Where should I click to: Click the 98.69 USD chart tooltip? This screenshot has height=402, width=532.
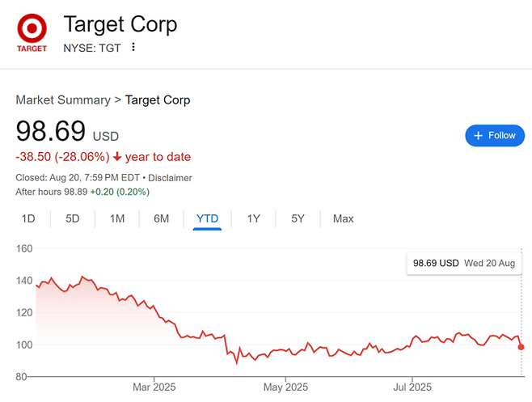tap(464, 263)
